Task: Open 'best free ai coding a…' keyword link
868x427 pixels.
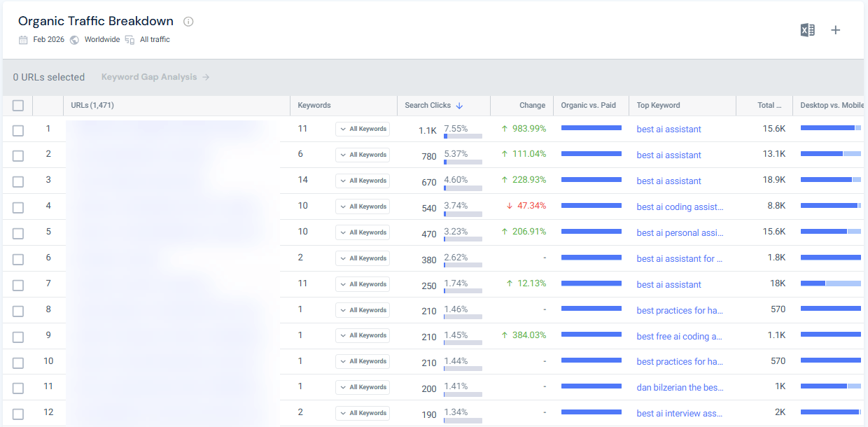Action: 680,337
